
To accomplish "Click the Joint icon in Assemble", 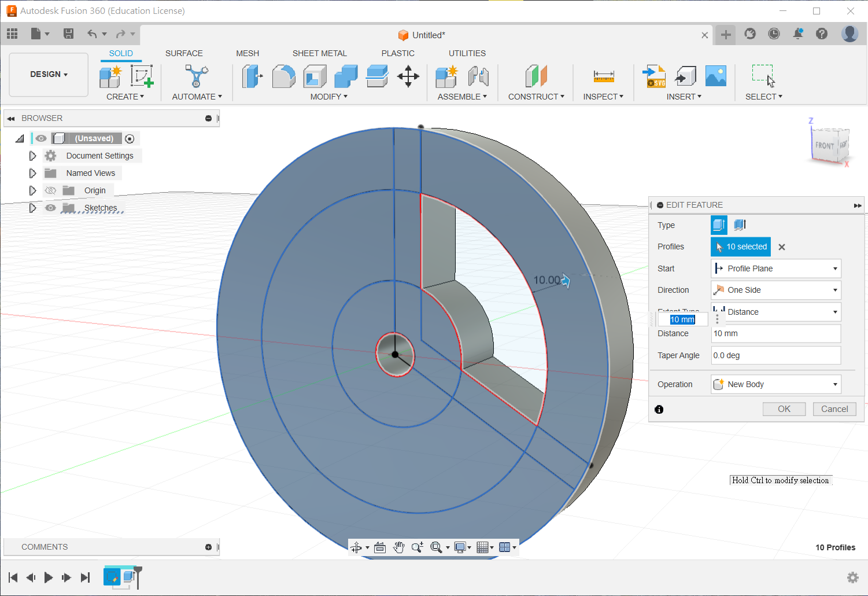I will click(x=478, y=76).
